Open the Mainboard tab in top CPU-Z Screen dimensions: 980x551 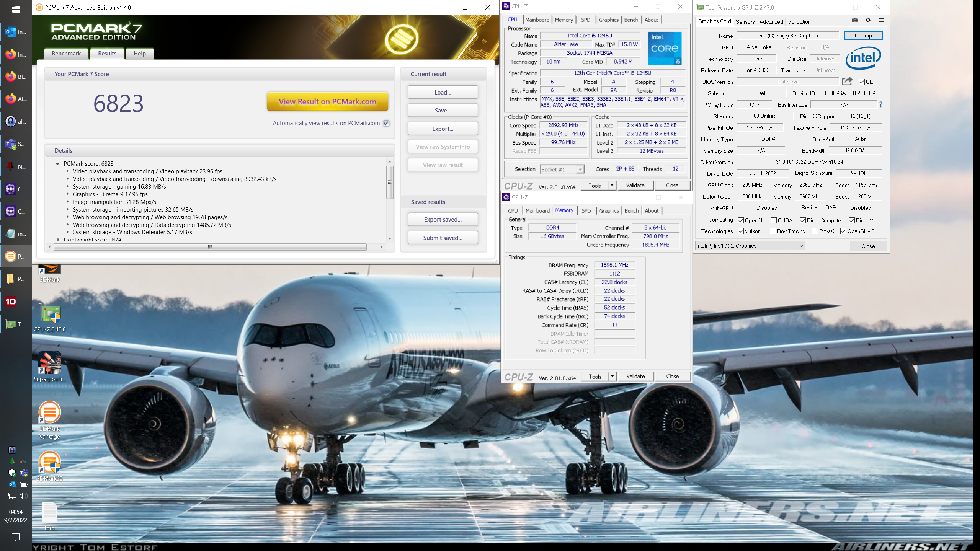537,20
